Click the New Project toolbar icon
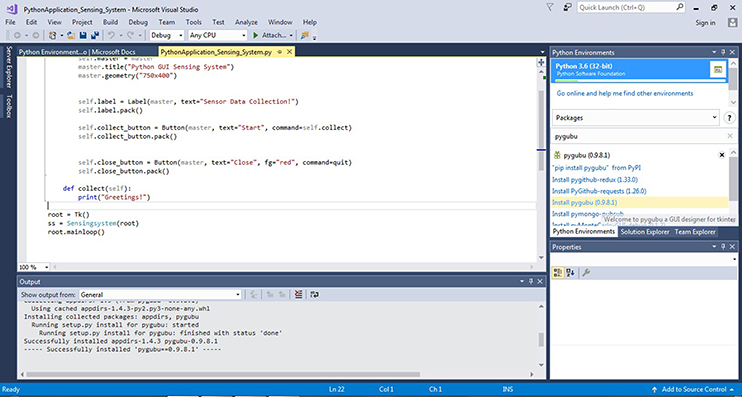Screen dimensions: 742x397 (x=53, y=35)
